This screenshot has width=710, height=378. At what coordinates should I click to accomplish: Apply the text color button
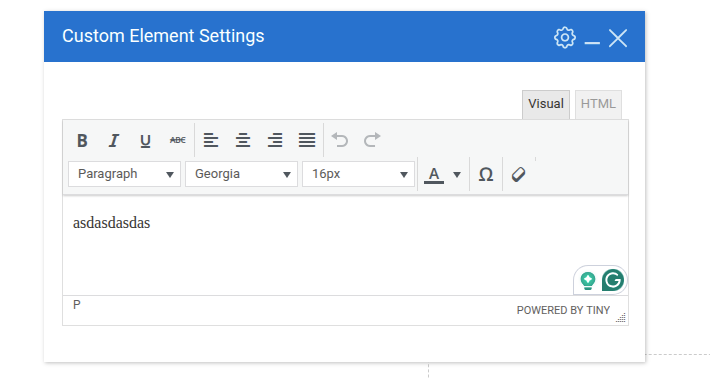click(434, 174)
